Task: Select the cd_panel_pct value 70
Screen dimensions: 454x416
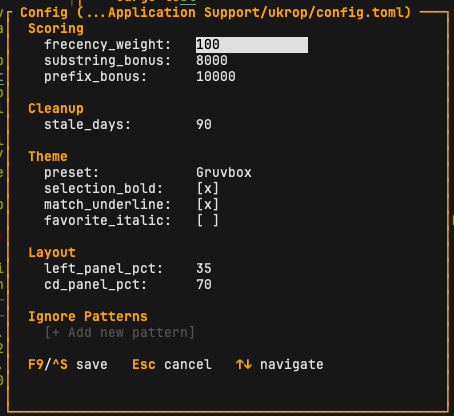Action: click(204, 285)
